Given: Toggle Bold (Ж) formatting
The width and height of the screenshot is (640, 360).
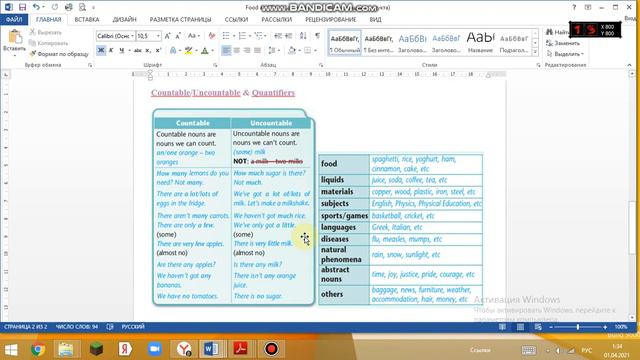Looking at the screenshot, I should coord(101,50).
